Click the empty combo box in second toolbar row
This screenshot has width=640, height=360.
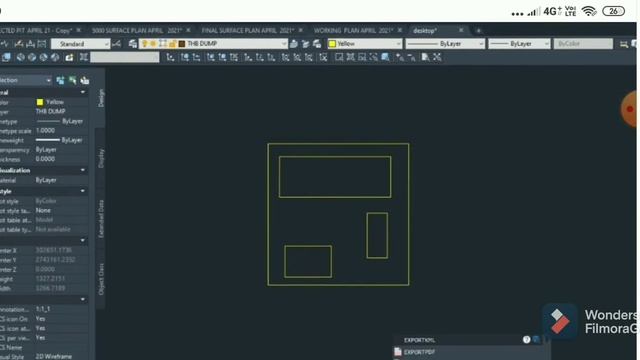(x=124, y=58)
